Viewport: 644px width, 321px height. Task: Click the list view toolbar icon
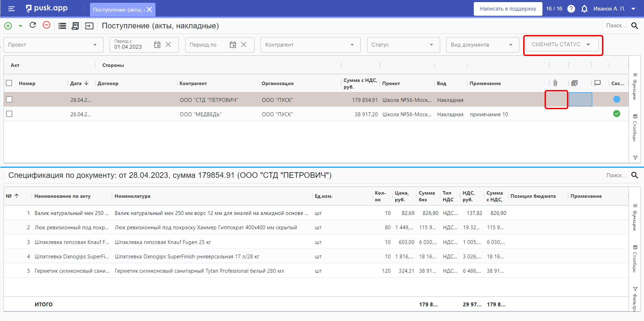tap(62, 26)
